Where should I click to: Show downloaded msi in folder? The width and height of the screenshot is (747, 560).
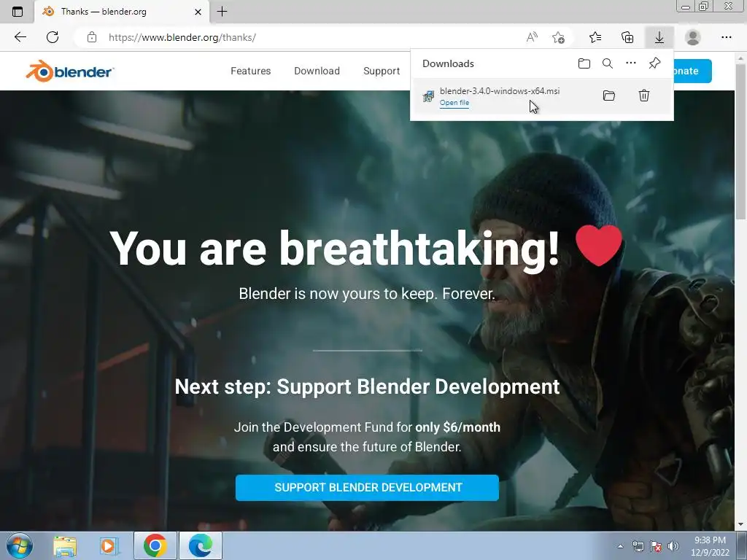click(609, 96)
